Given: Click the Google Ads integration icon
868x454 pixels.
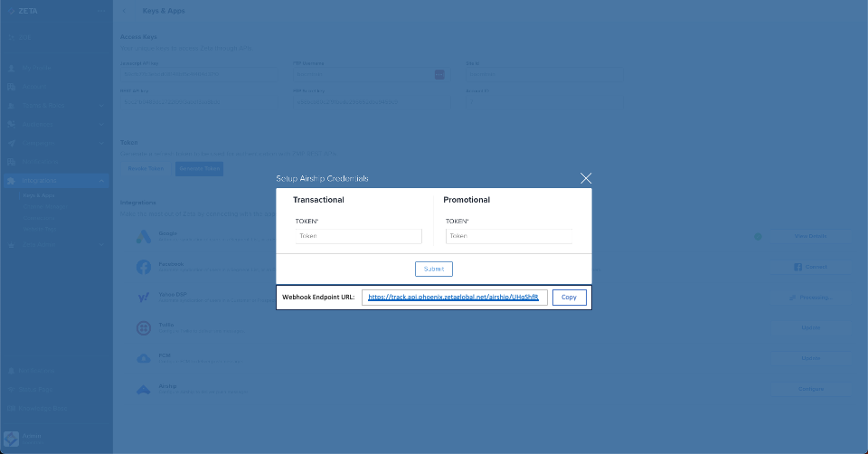Looking at the screenshot, I should pyautogui.click(x=143, y=237).
